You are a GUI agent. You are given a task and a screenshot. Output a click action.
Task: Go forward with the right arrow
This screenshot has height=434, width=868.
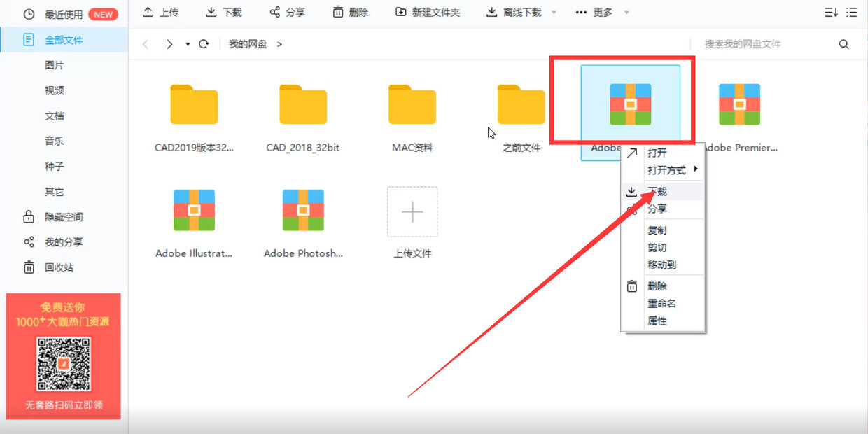tap(169, 44)
